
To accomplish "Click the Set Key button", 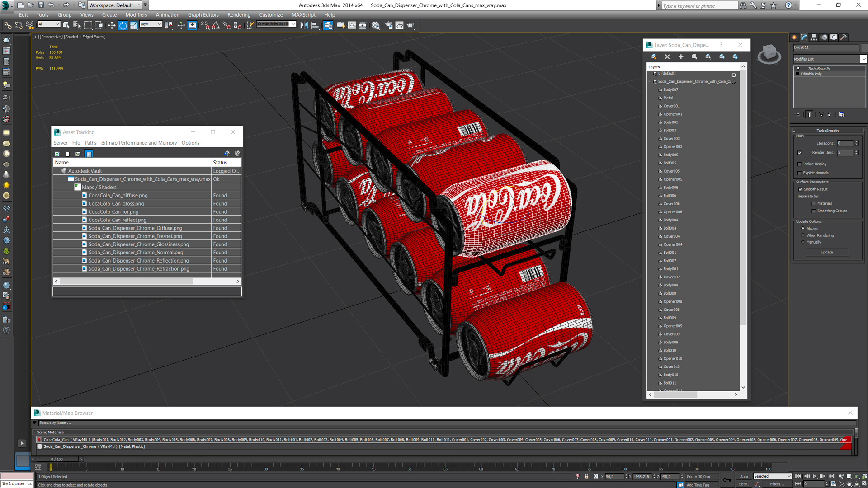I will 744,484.
